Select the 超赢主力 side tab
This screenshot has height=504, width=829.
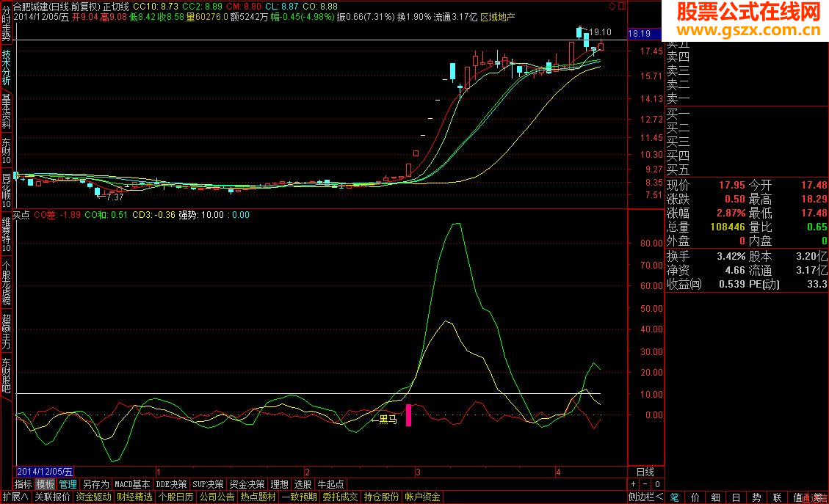click(6, 332)
